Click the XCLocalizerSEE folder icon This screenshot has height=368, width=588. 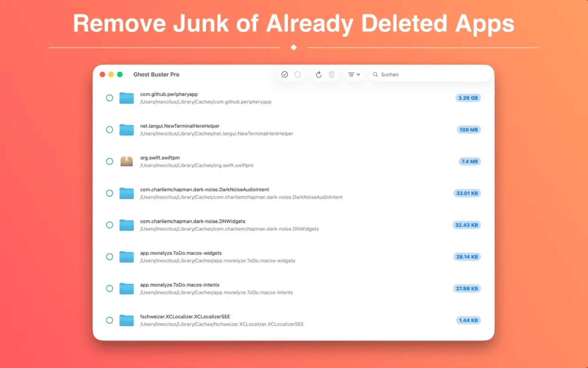(x=127, y=320)
